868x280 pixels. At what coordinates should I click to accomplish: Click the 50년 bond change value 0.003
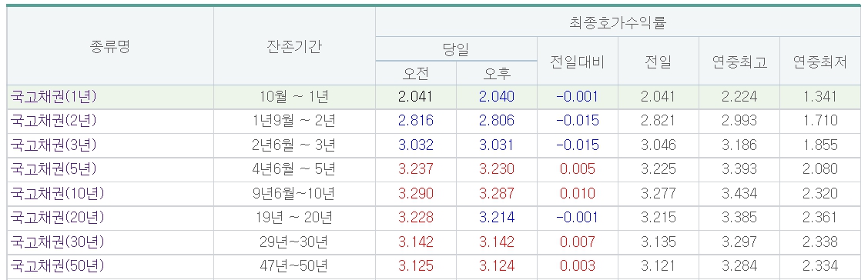point(578,266)
